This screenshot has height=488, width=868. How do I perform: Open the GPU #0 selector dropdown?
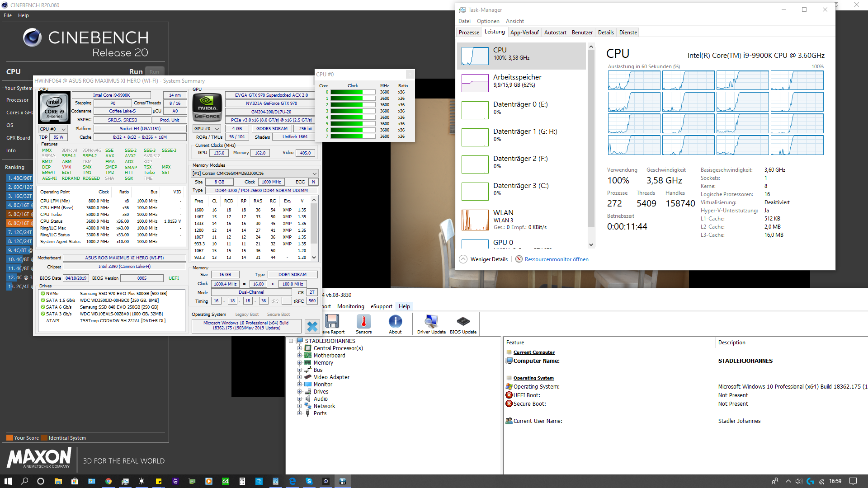point(207,129)
